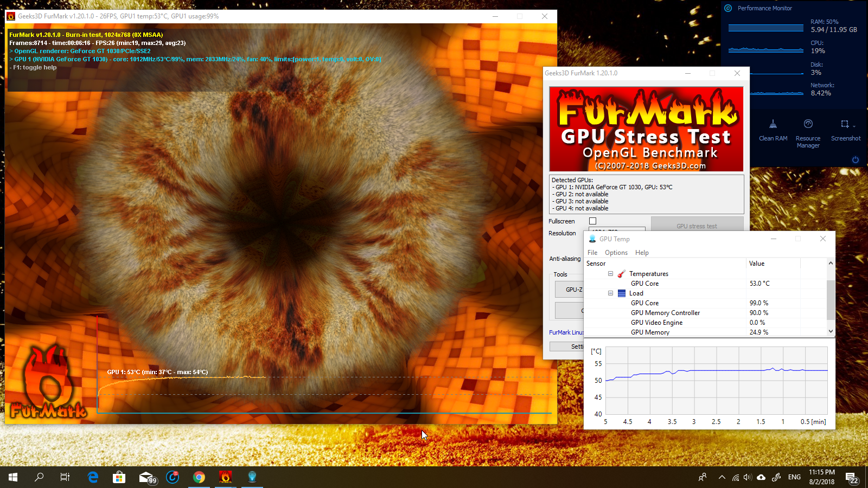Collapse the Temperatures sensor group
The width and height of the screenshot is (868, 488).
point(610,274)
